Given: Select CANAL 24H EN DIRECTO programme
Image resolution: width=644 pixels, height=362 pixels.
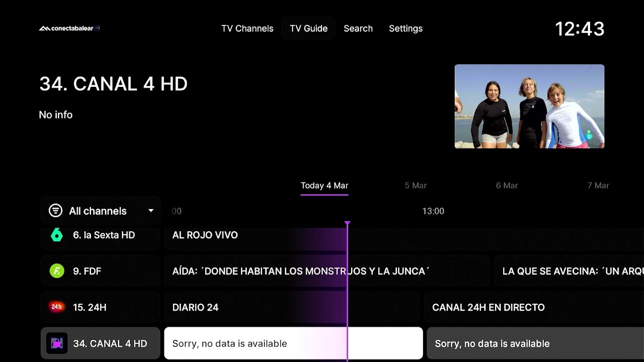Looking at the screenshot, I should click(534, 307).
